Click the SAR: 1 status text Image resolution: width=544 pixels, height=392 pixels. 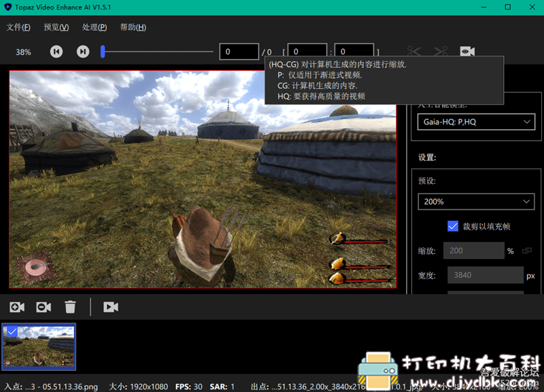point(222,387)
